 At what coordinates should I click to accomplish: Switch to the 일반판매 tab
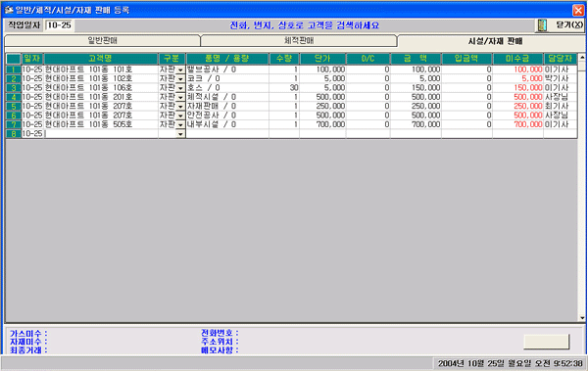pyautogui.click(x=102, y=40)
